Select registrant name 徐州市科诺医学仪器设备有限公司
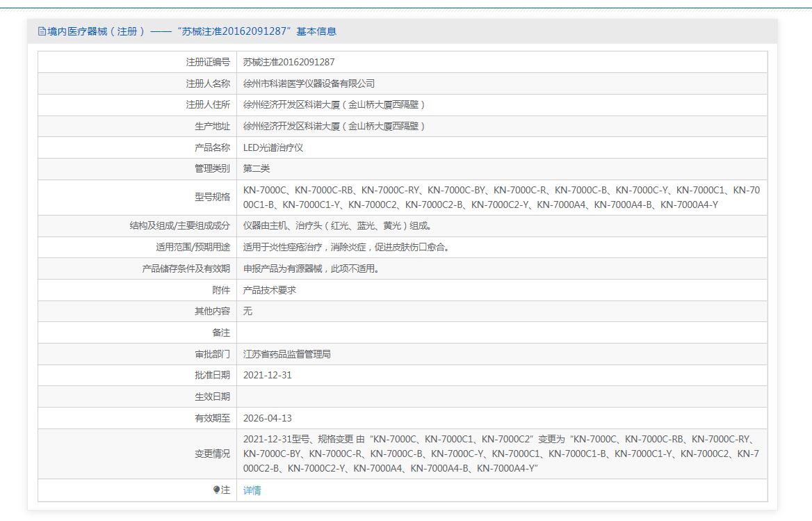 pos(309,83)
